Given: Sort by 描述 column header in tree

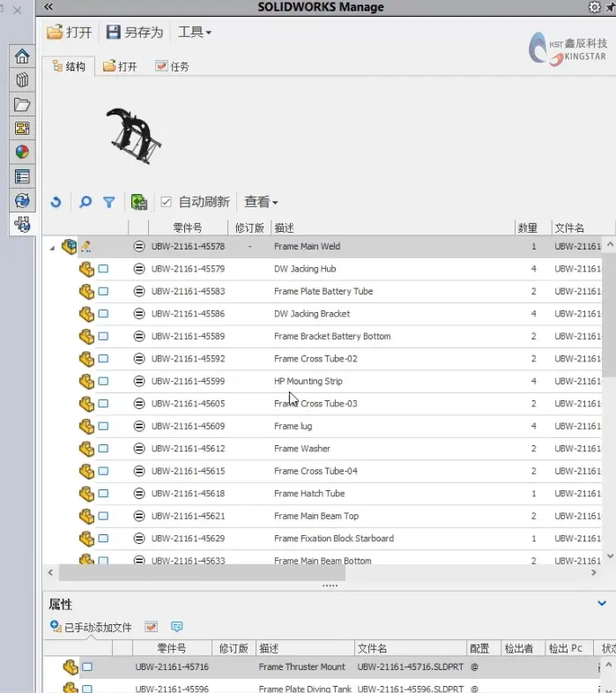Looking at the screenshot, I should point(393,228).
